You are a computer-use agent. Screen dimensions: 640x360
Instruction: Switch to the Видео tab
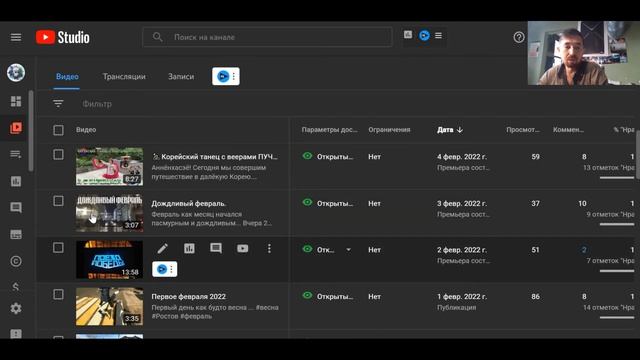click(x=67, y=77)
